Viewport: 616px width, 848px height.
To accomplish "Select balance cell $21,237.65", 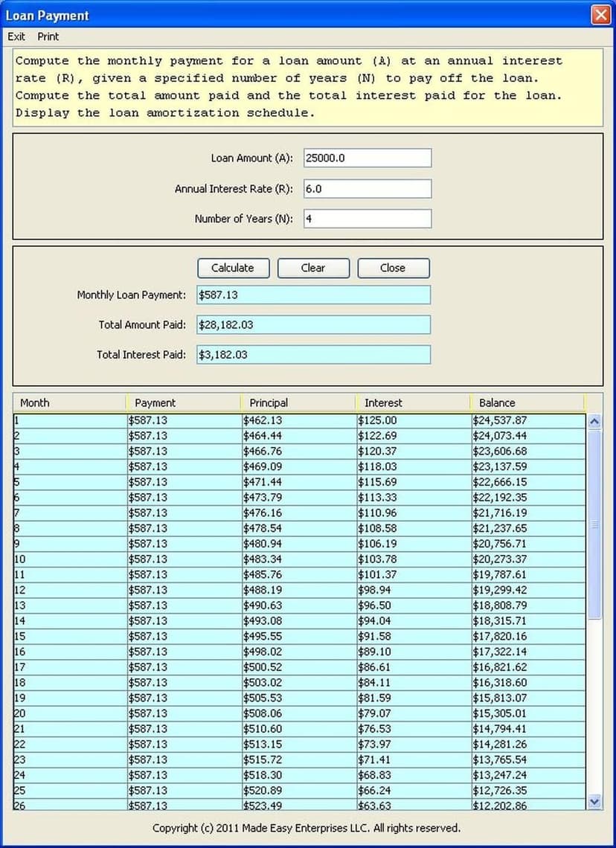I will 528,528.
